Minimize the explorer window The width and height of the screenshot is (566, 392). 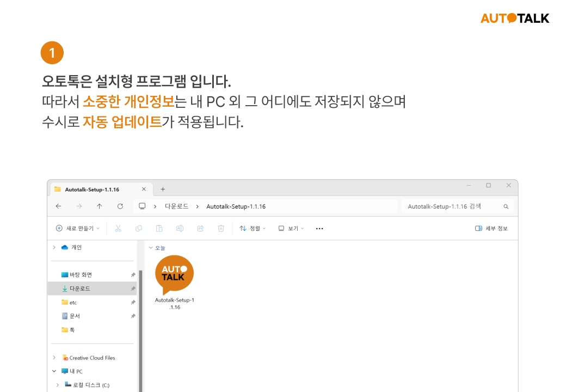click(x=469, y=185)
